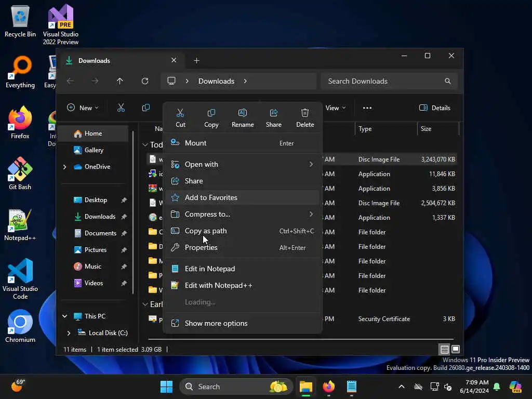
Task: Click toolbar Copy icon
Action: pos(145,108)
